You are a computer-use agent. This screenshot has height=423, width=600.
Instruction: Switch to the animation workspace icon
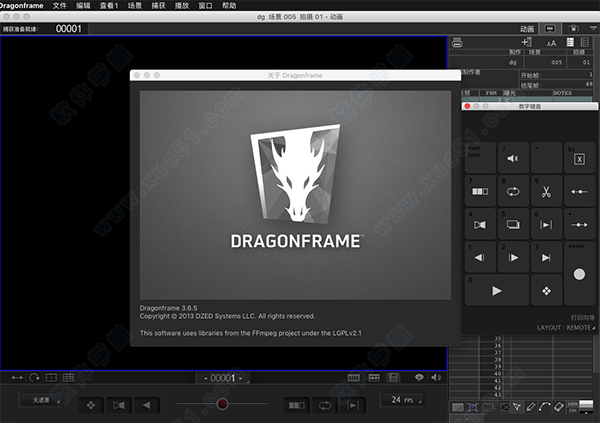tap(550, 29)
